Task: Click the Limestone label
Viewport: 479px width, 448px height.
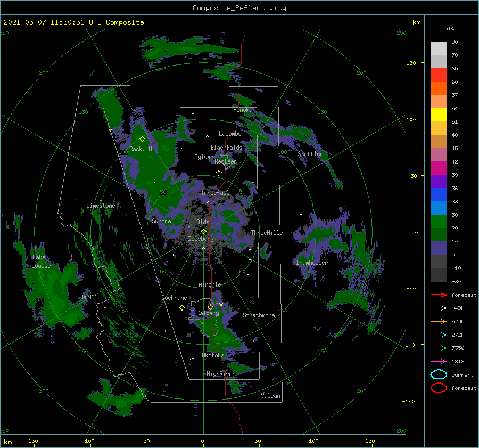Action: (101, 206)
